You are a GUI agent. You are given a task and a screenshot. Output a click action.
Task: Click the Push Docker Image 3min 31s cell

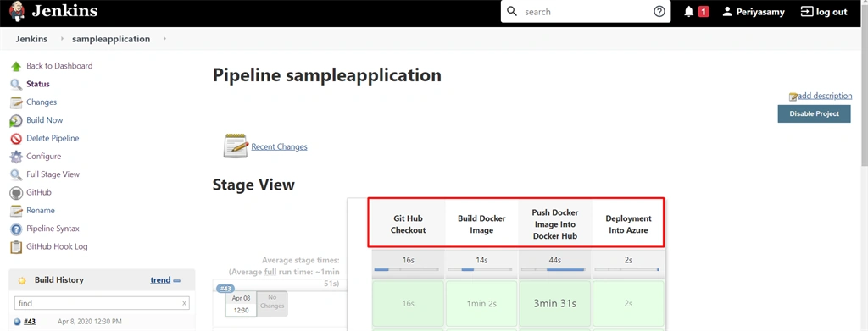(555, 303)
